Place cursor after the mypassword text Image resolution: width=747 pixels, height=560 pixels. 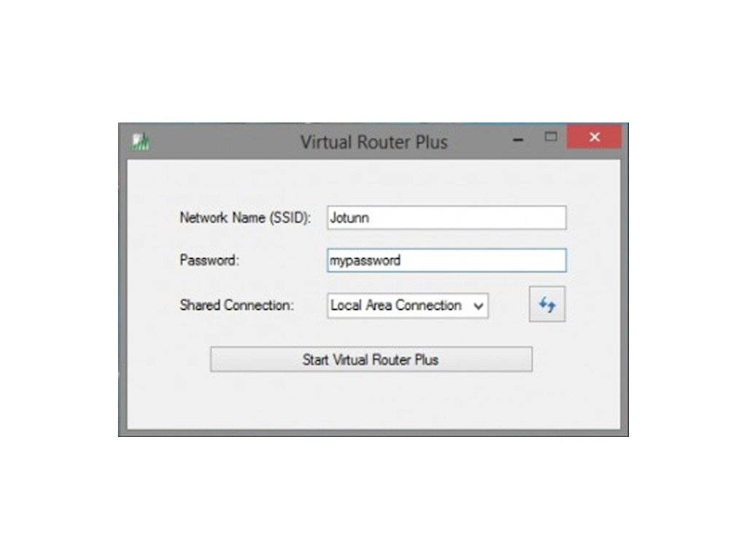tap(402, 260)
